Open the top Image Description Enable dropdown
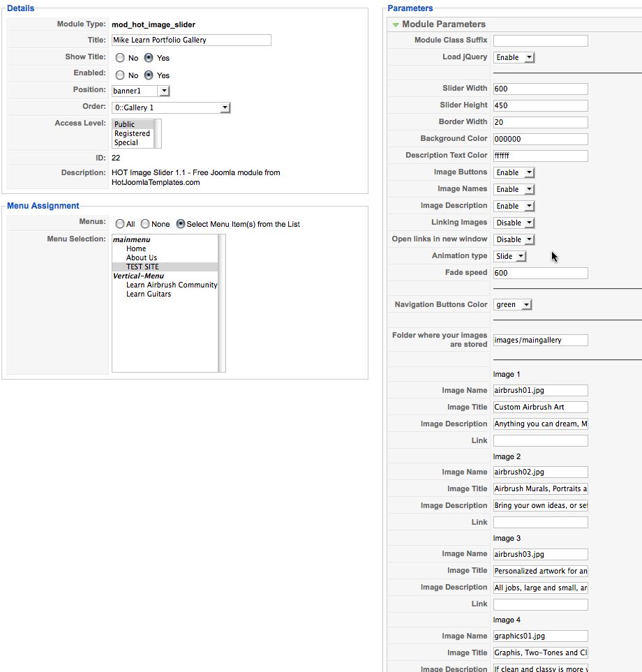The image size is (642, 672). pos(514,206)
